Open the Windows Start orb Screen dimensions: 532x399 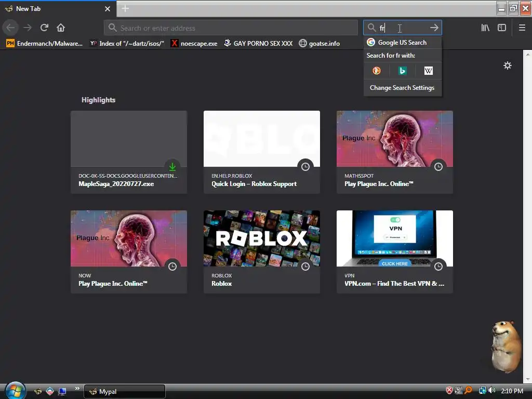(x=15, y=391)
